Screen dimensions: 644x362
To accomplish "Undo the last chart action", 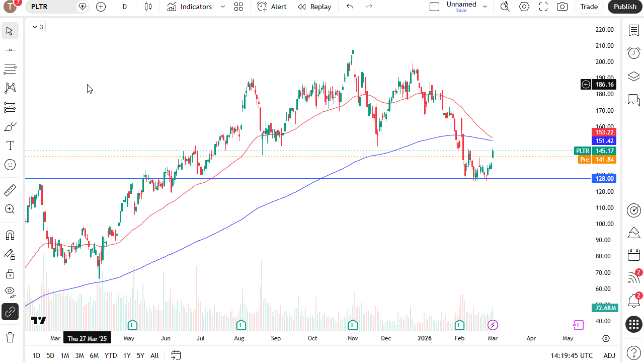I will point(350,7).
